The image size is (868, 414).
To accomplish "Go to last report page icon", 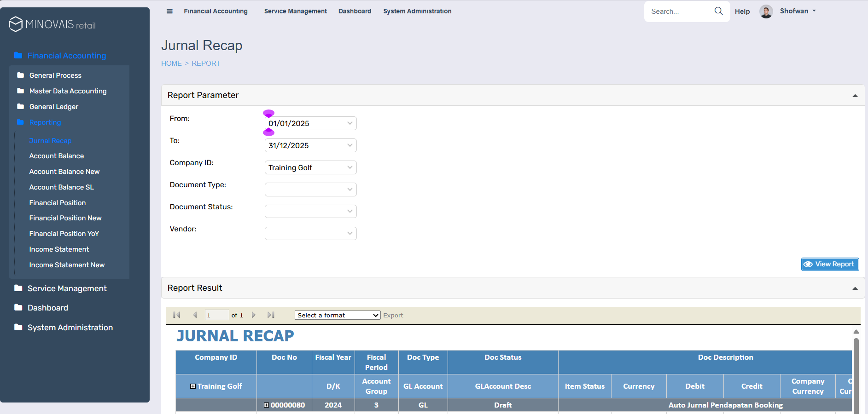I will (271, 315).
